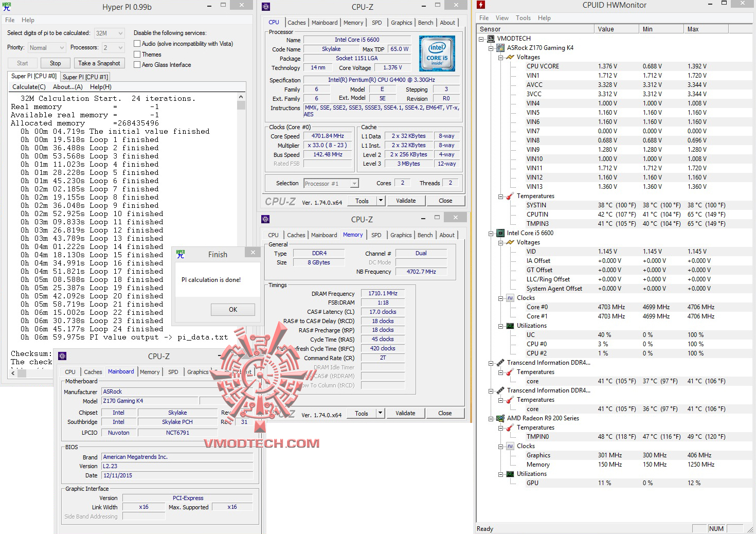Click the Stop button in Hyper PI
Viewport: 756px width, 534px height.
coord(56,63)
